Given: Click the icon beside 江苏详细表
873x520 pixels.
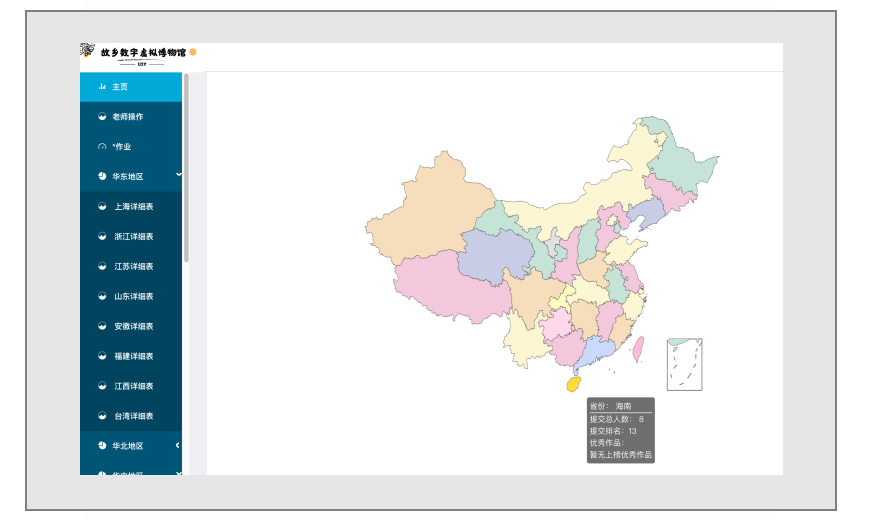Looking at the screenshot, I should 102,266.
